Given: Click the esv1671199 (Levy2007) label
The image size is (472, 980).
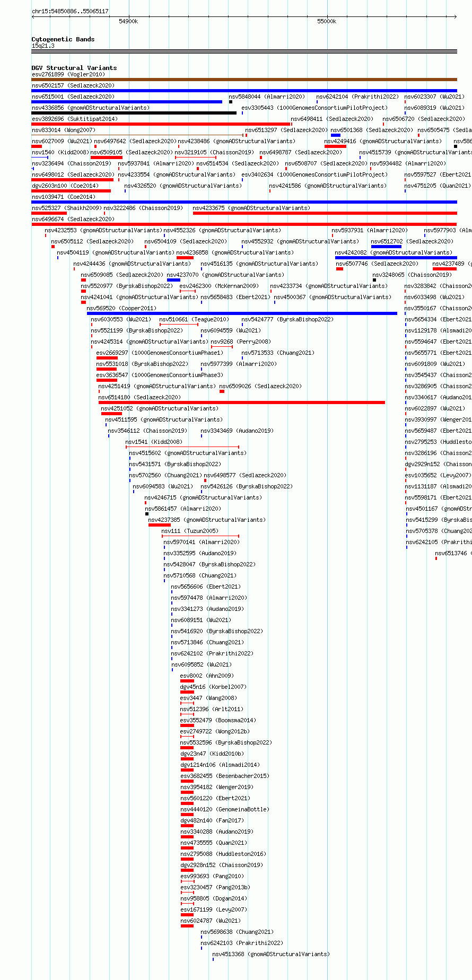Looking at the screenshot, I should 213,909.
